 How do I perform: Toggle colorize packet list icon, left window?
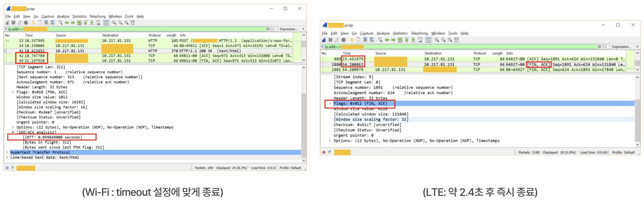coord(106,23)
